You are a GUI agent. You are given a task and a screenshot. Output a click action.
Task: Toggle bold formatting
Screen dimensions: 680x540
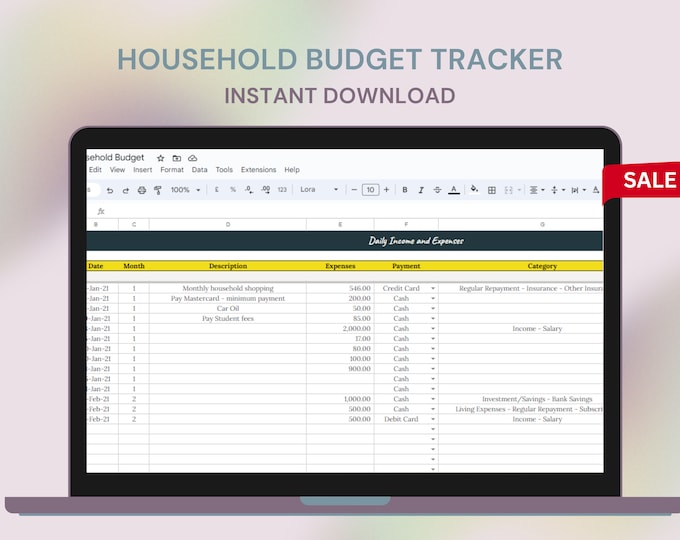coord(405,190)
